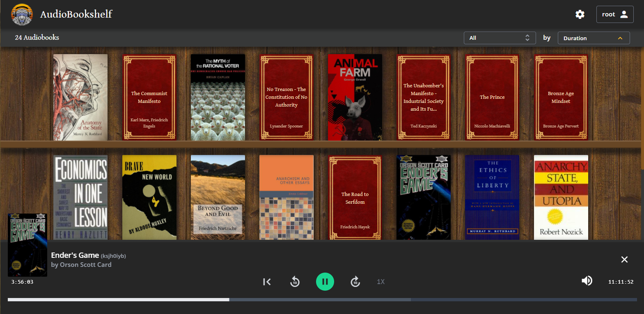The width and height of the screenshot is (644, 314).
Task: Click the AudioBookshelf logo icon
Action: 22,14
